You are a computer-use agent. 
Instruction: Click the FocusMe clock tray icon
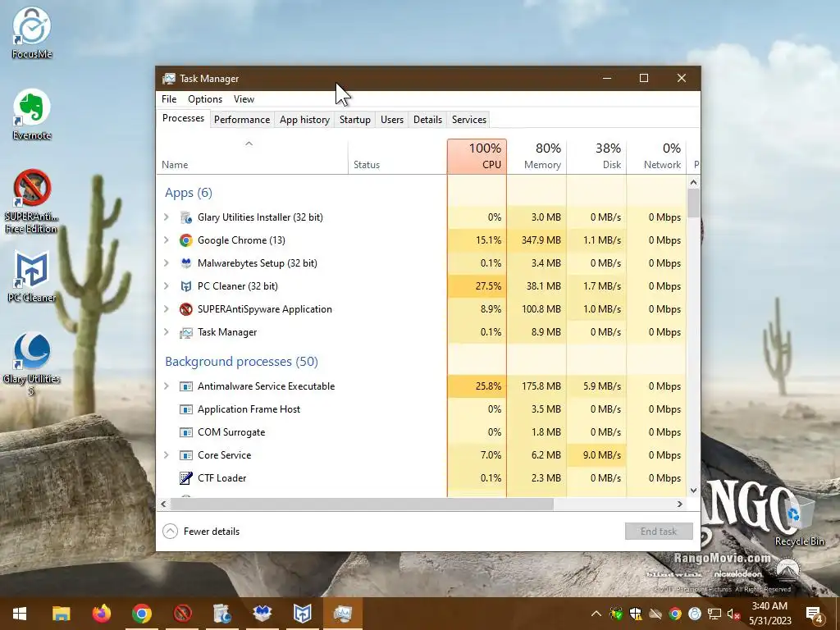coord(695,614)
